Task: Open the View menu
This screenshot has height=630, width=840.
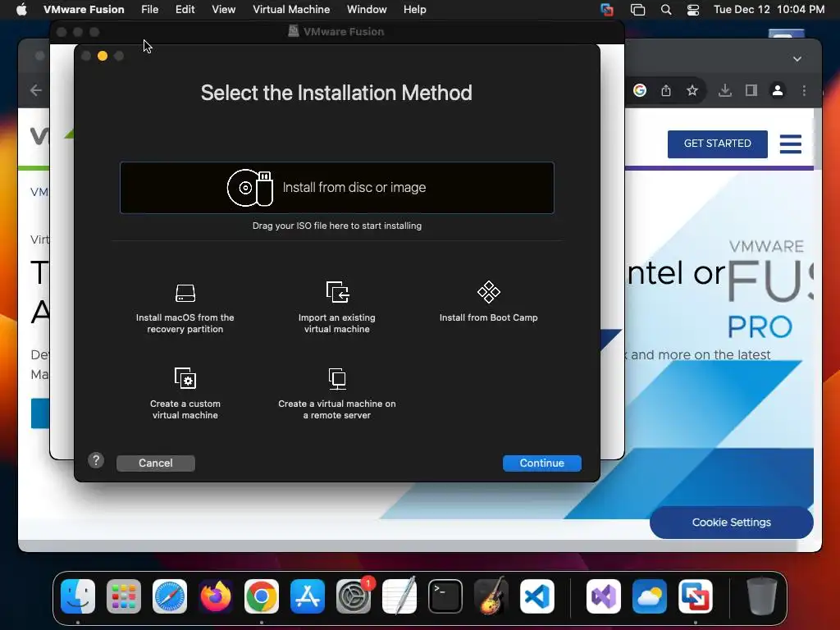Action: coord(223,10)
